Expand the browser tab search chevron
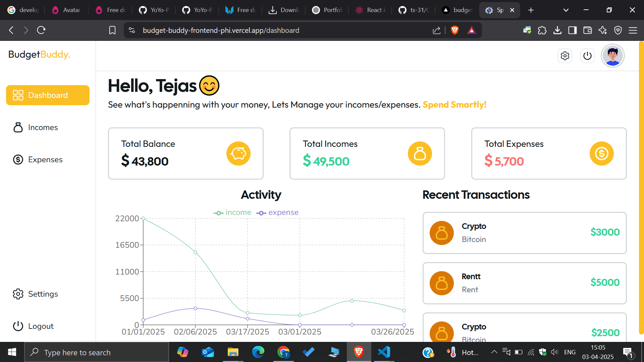This screenshot has height=362, width=644. (x=566, y=10)
